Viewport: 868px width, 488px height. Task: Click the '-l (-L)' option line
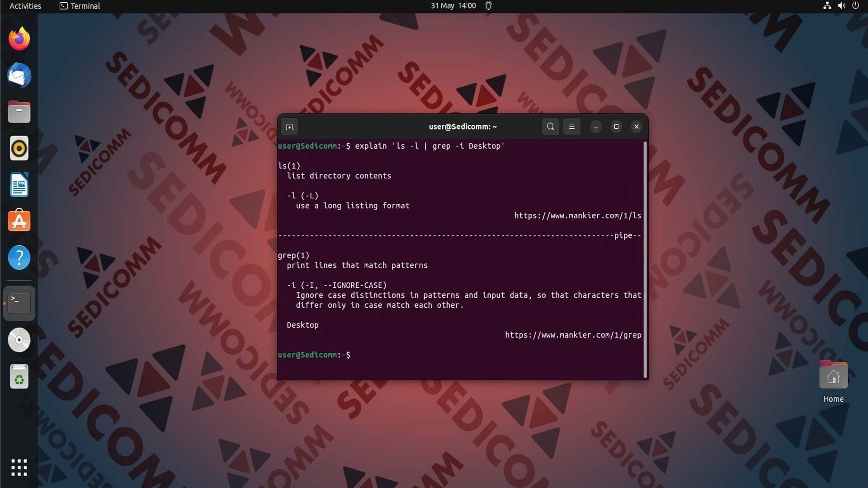302,196
